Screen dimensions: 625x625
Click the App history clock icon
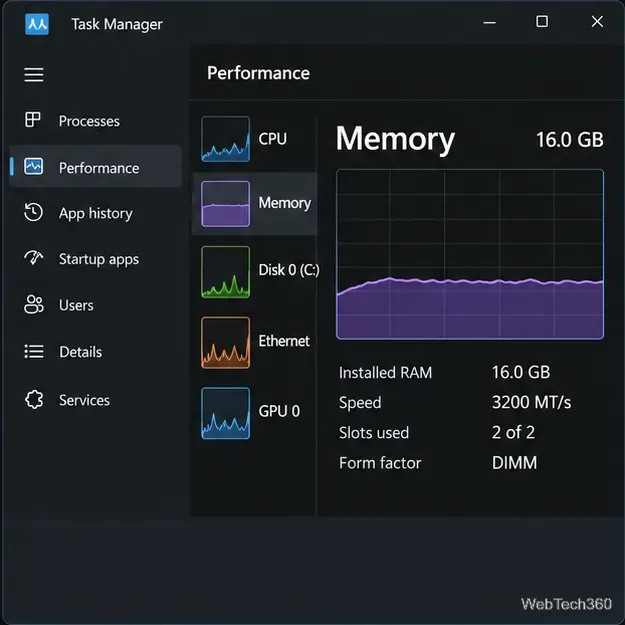[x=33, y=212]
